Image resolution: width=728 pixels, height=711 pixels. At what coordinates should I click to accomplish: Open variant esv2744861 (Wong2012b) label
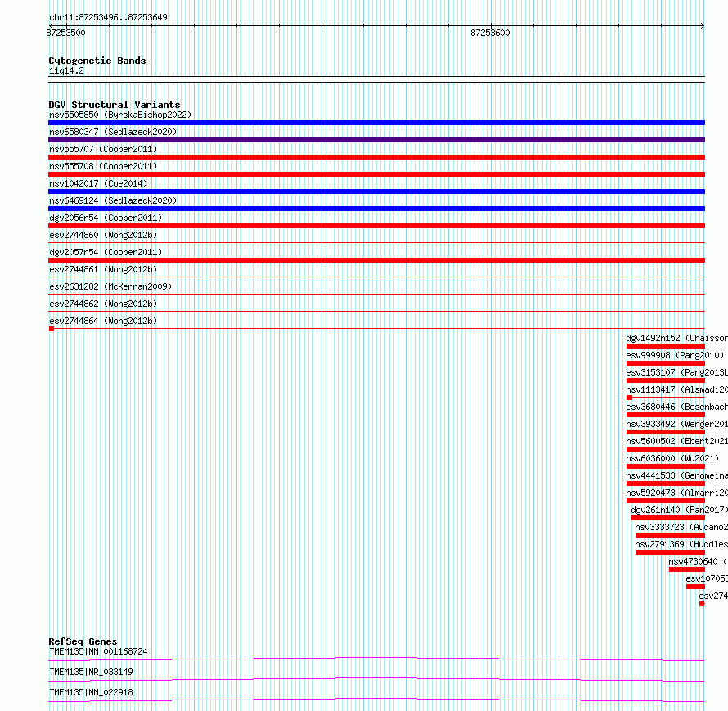[x=103, y=269]
